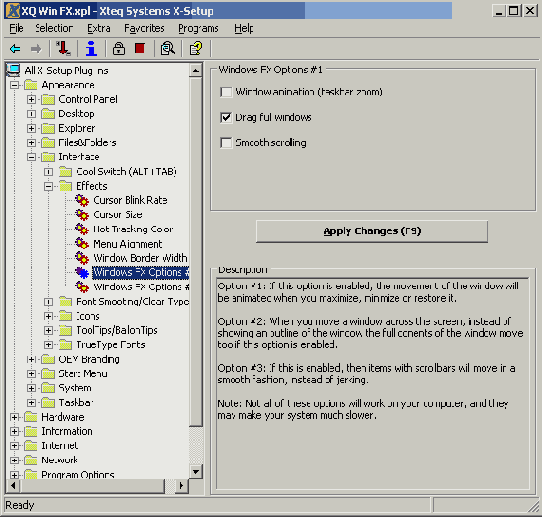
Task: Click the red down-arrow toolbar icon
Action: point(63,48)
